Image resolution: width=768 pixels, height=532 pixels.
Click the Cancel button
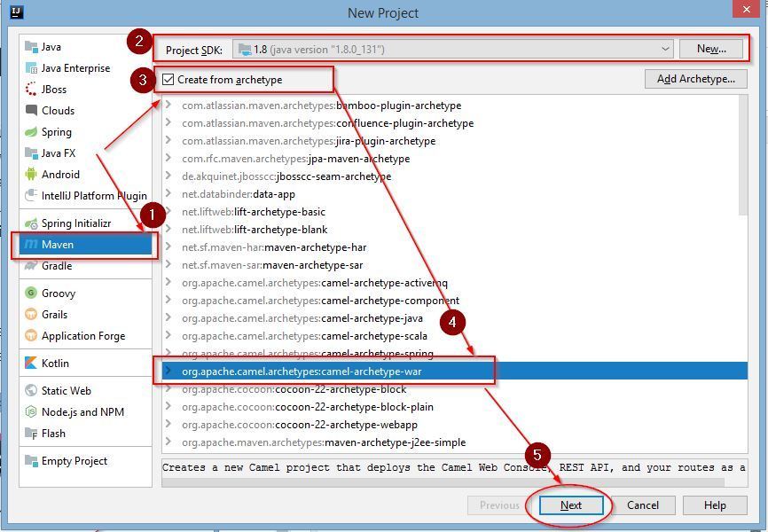pyautogui.click(x=643, y=505)
